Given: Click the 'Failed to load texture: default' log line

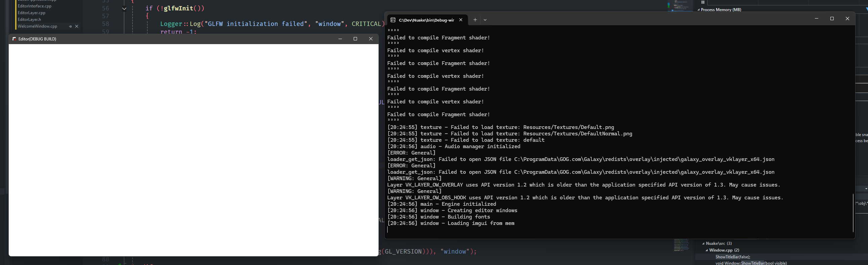Looking at the screenshot, I should [466, 140].
